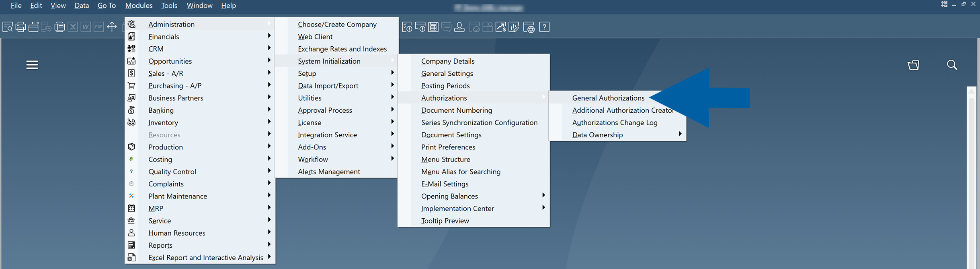The image size is (980, 269).
Task: Select Exchange Rates and Indexes entry
Action: pyautogui.click(x=342, y=49)
